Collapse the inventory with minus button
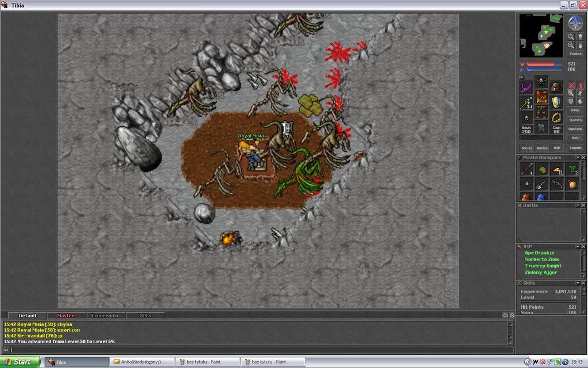 coord(521,77)
